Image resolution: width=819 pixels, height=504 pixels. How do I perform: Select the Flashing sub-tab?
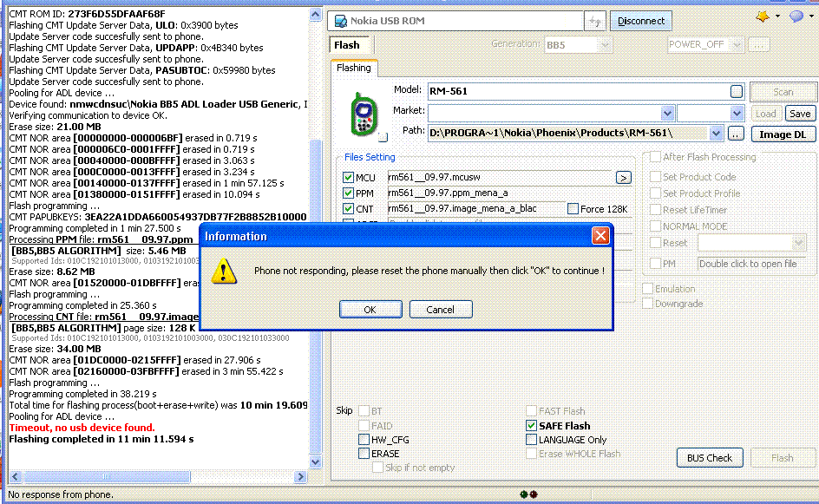pyautogui.click(x=354, y=68)
